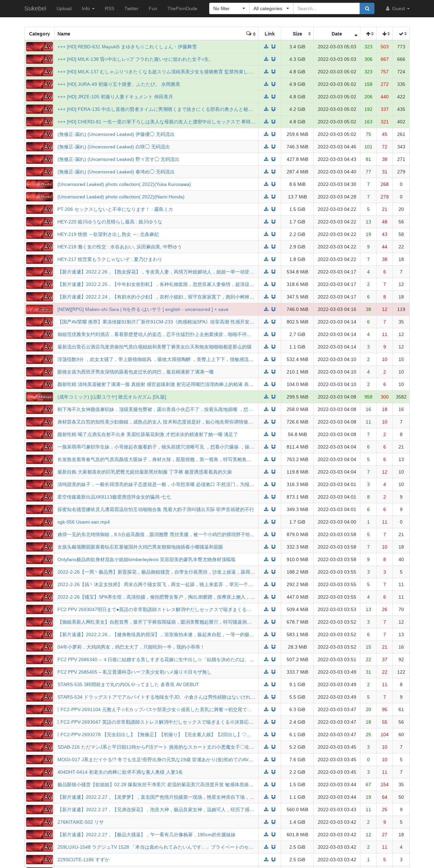Click size value 28.3 MiB

[297, 647]
